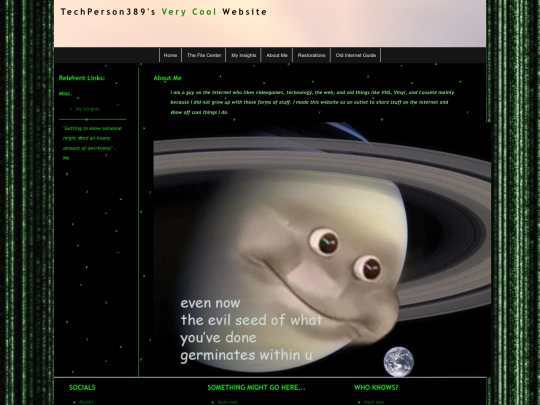Open the Old Internet Guide tab
The image size is (540, 405).
[x=356, y=55]
